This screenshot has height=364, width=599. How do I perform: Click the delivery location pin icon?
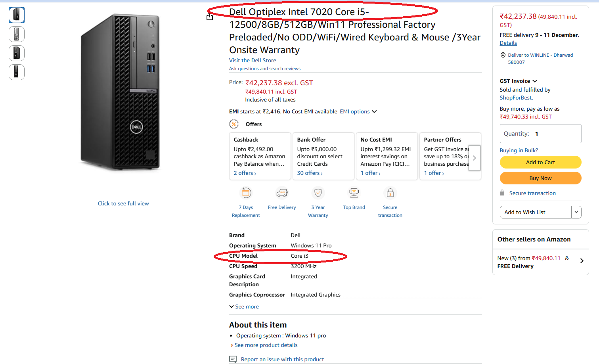click(503, 55)
